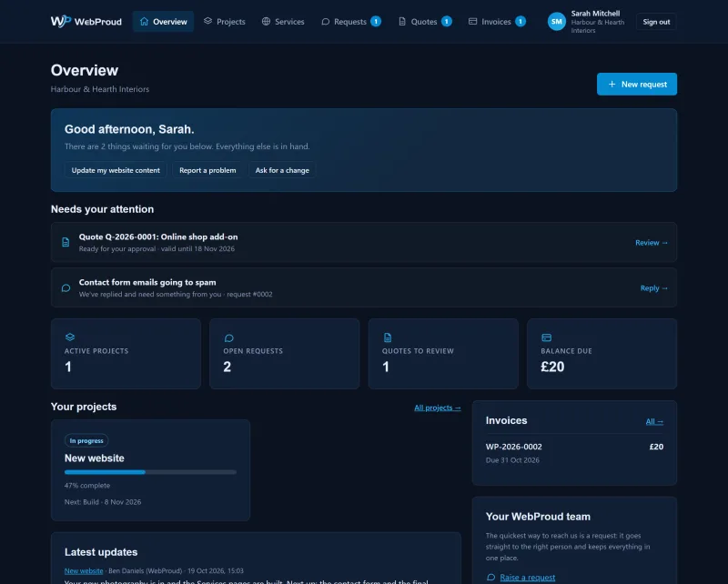Click the globe icon beside Services
Screen dimensions: 728x584
(x=266, y=21)
